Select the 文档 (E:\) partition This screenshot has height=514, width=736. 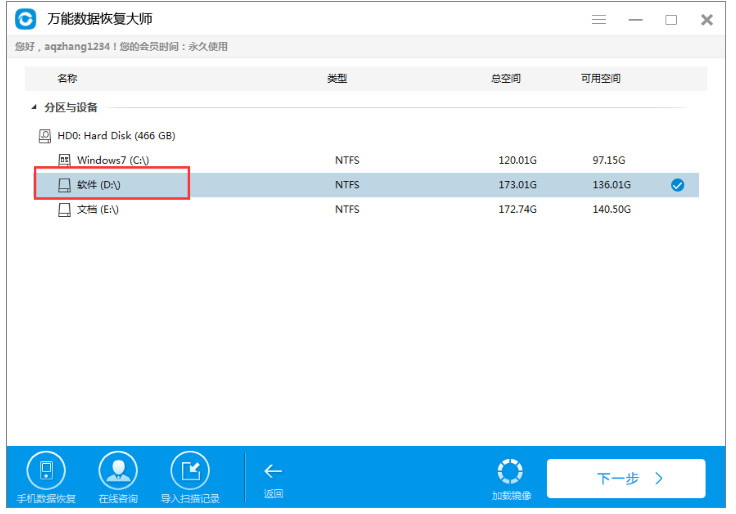coord(98,209)
